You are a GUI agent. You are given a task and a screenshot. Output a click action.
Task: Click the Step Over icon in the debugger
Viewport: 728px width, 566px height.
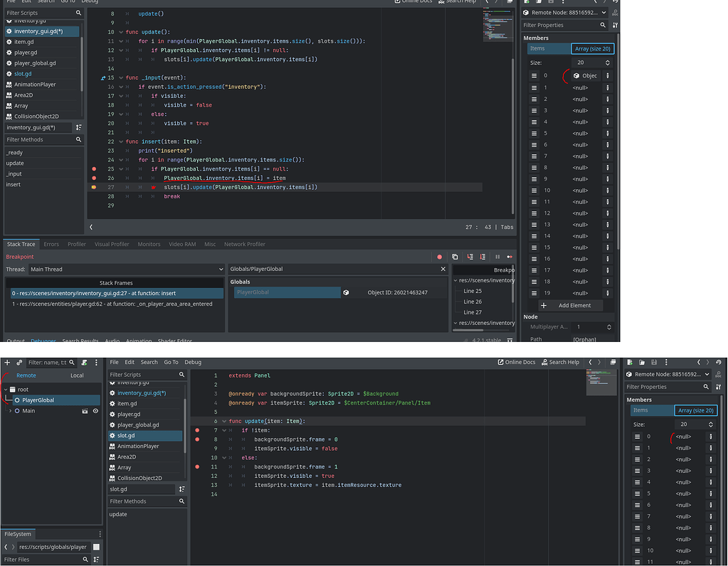(x=484, y=257)
